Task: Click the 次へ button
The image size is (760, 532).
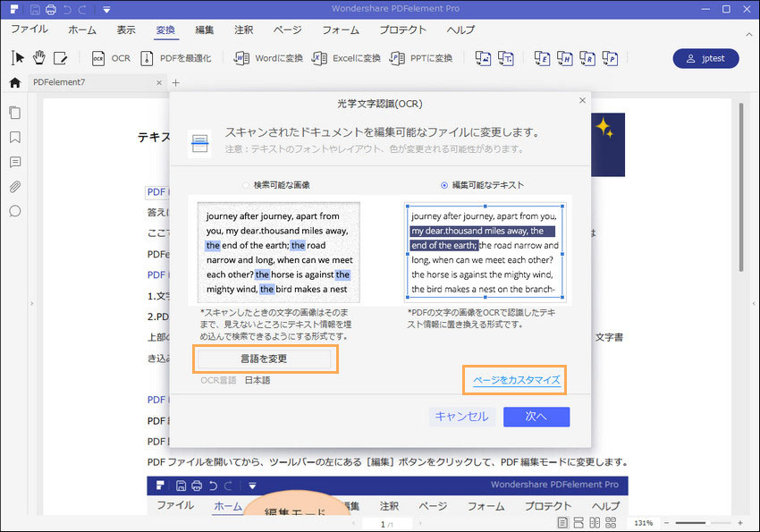Action: click(x=536, y=417)
